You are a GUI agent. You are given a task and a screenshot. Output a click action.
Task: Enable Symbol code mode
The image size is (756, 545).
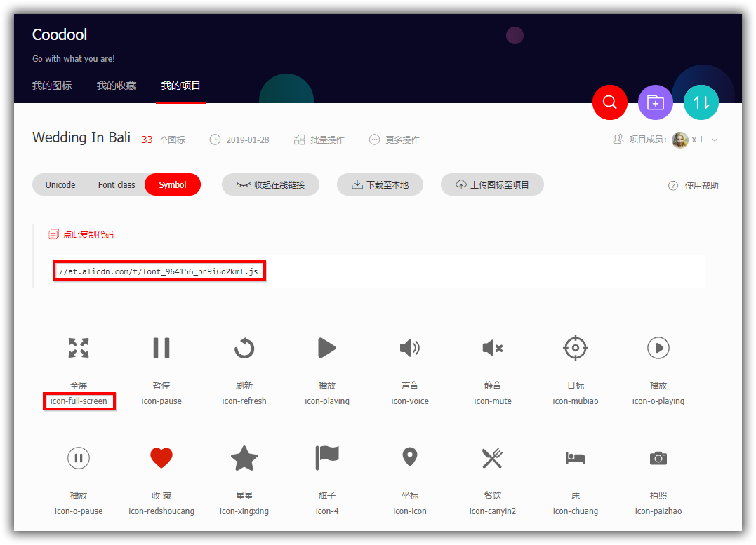pyautogui.click(x=173, y=184)
